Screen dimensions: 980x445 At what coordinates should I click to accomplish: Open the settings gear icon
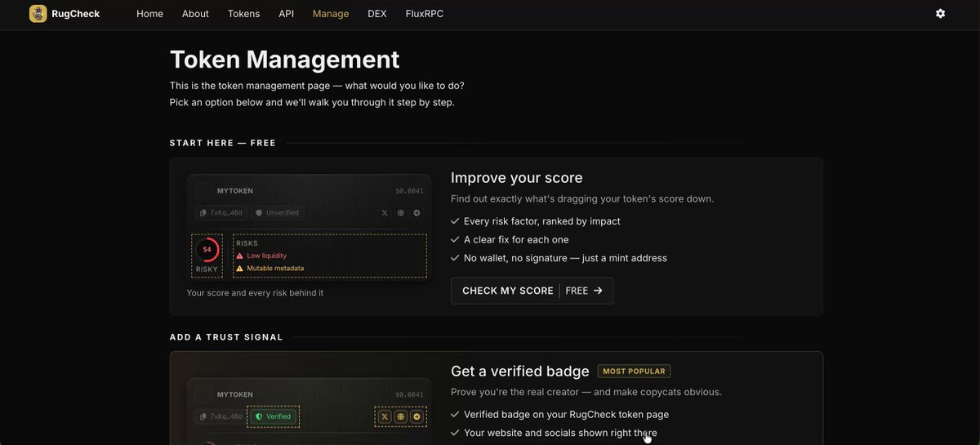coord(940,14)
